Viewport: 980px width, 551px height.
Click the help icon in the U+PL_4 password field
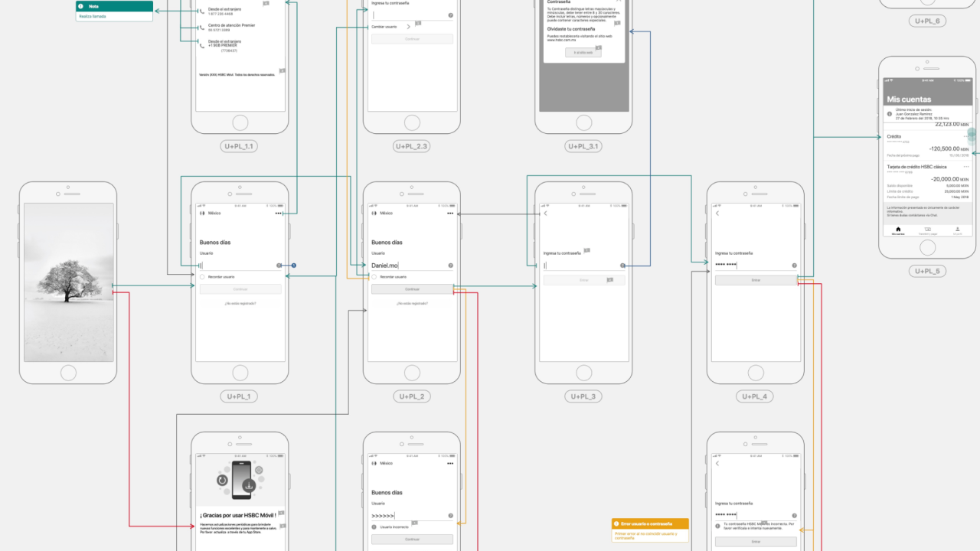tap(794, 266)
